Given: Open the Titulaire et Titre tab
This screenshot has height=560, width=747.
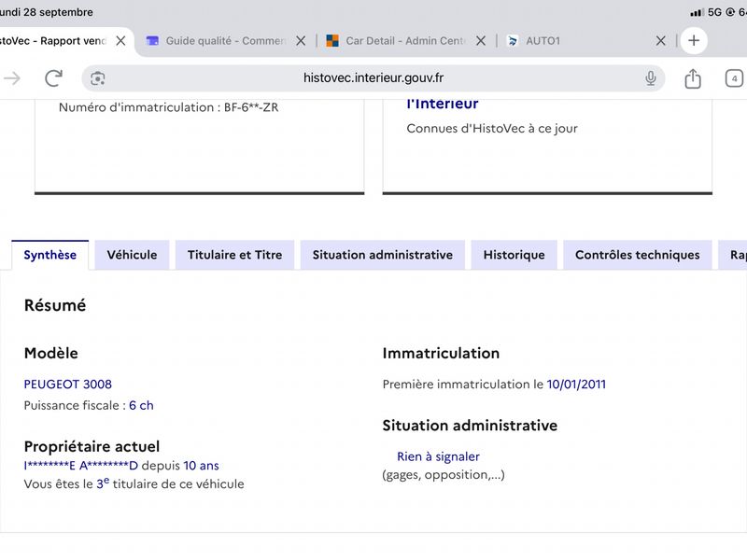Looking at the screenshot, I should [x=235, y=255].
